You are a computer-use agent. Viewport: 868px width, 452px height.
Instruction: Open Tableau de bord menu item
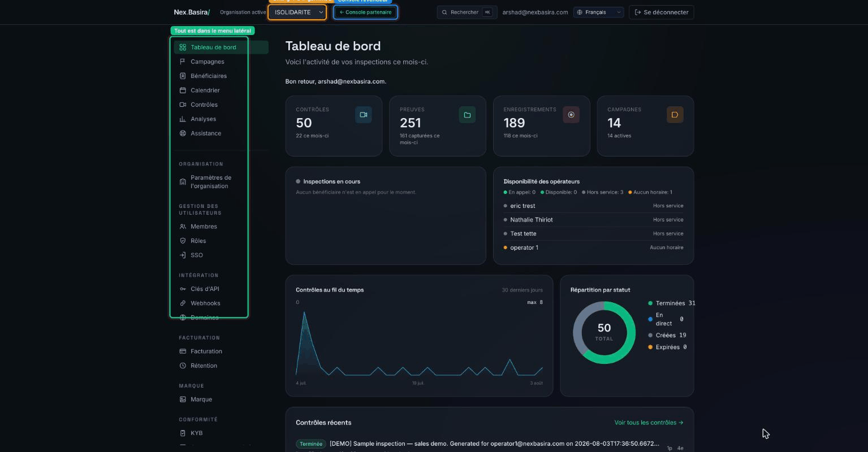221,47
